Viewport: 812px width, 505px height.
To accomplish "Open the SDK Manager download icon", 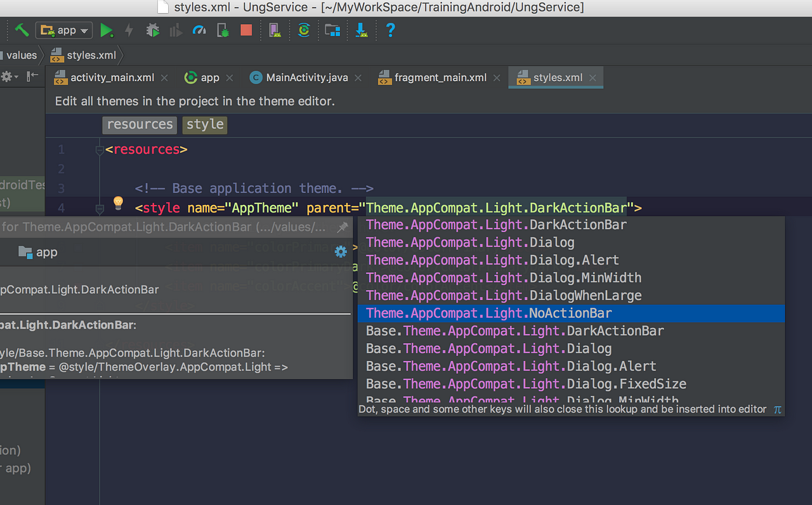I will pyautogui.click(x=361, y=30).
